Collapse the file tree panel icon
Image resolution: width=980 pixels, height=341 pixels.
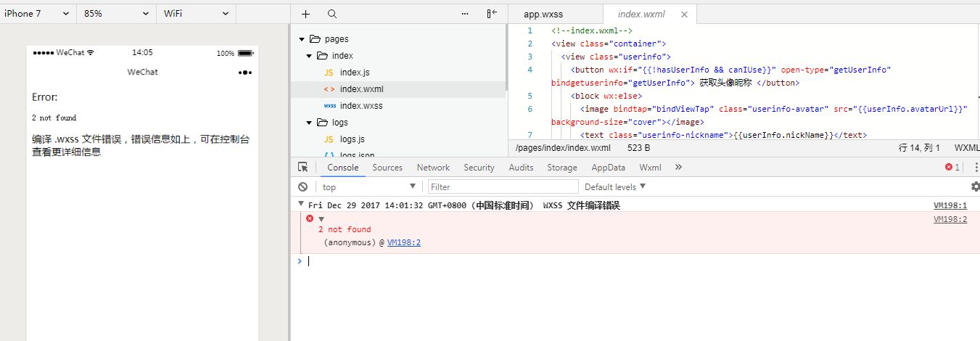493,14
